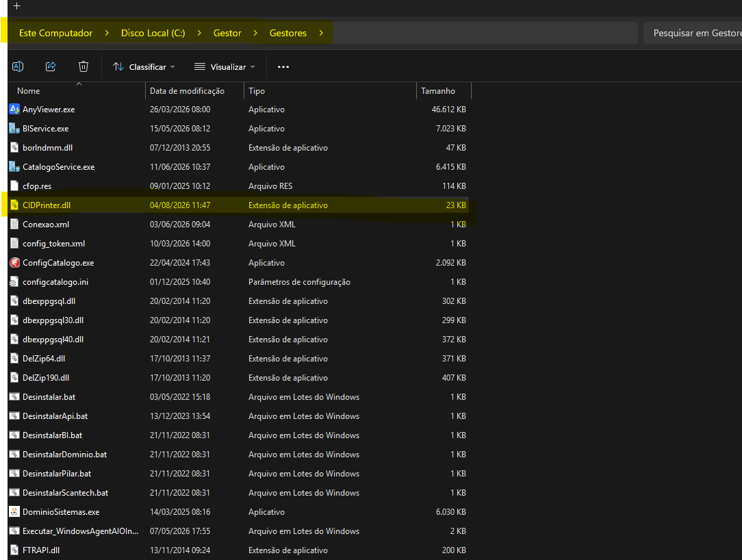Select the DominioSistemas.exe file icon
Screen dimensions: 742x560
click(x=14, y=512)
